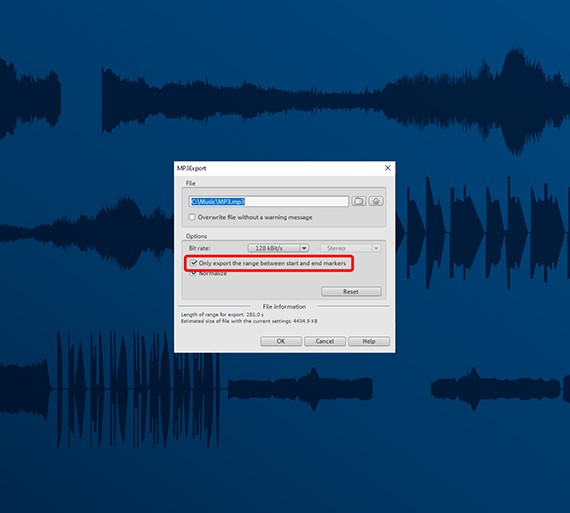Click the home folder icon next to path
Screen dimensions: 570x513
(x=376, y=201)
